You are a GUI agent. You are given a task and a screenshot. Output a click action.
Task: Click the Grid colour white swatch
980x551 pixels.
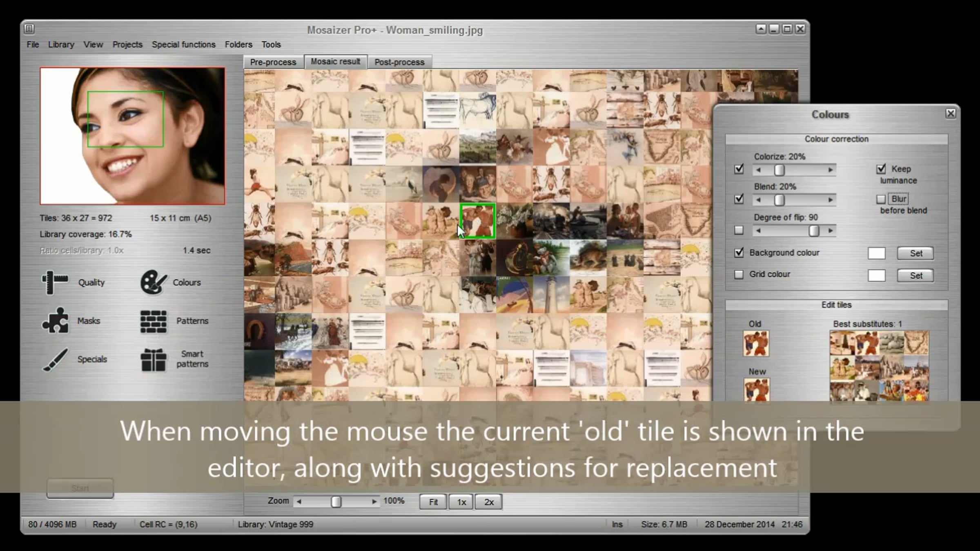pyautogui.click(x=876, y=275)
